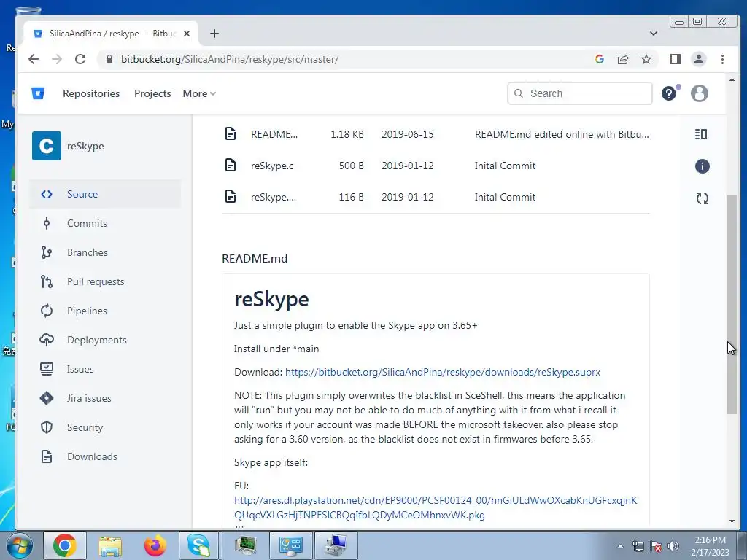The height and width of the screenshot is (560, 747).
Task: Open Chrome profile icon in toolbar
Action: coord(699,59)
